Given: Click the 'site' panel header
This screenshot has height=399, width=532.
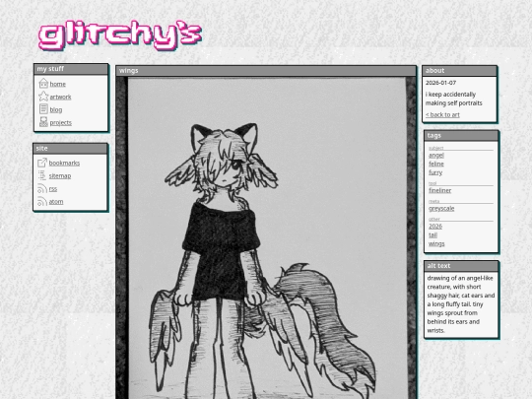Looking at the screenshot, I should point(70,148).
